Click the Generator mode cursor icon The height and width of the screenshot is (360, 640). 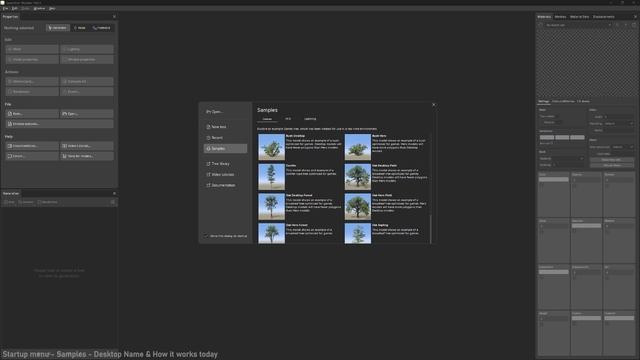coord(50,28)
